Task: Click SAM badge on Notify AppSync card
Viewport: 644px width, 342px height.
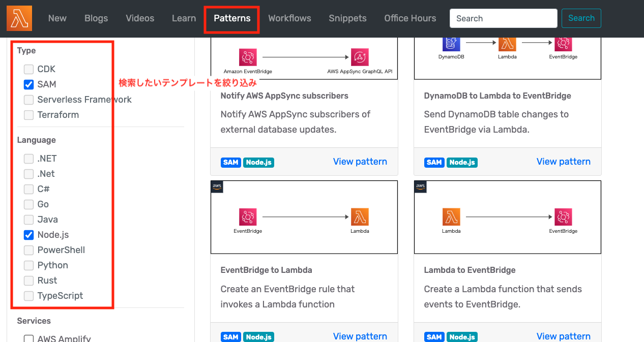Action: point(231,163)
